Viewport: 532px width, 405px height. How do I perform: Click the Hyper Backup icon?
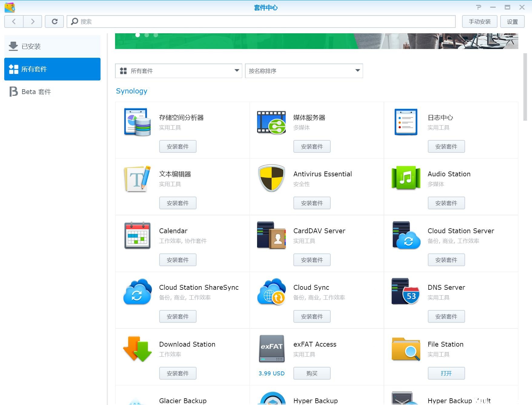pyautogui.click(x=273, y=398)
